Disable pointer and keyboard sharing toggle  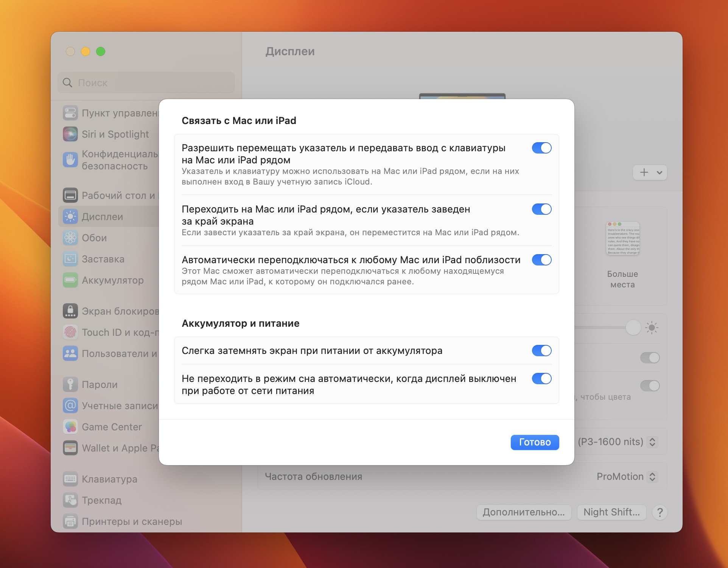coord(541,148)
